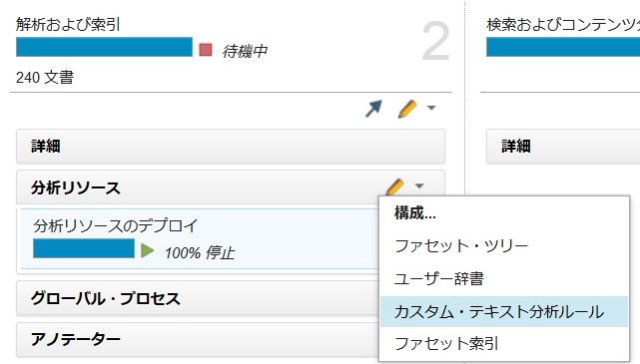The width and height of the screenshot is (640, 364).
Task: Click the red stop square for 解析および索引
Action: coord(206,50)
